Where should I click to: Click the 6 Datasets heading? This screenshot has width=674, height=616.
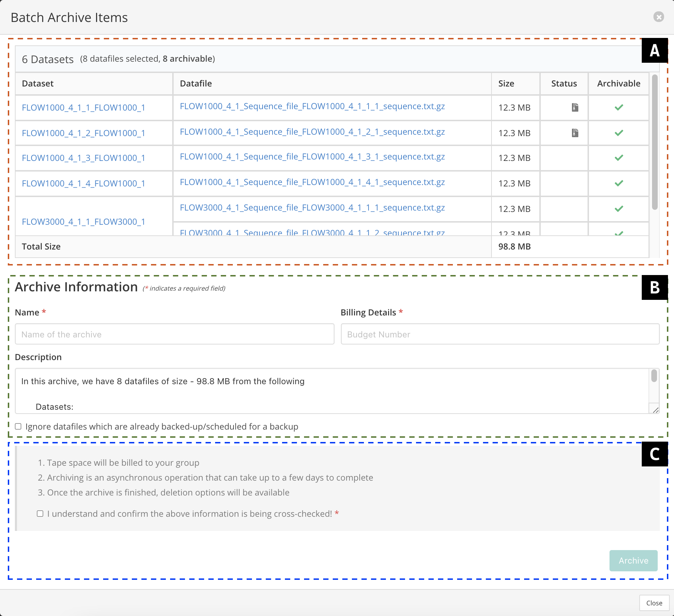tap(48, 59)
